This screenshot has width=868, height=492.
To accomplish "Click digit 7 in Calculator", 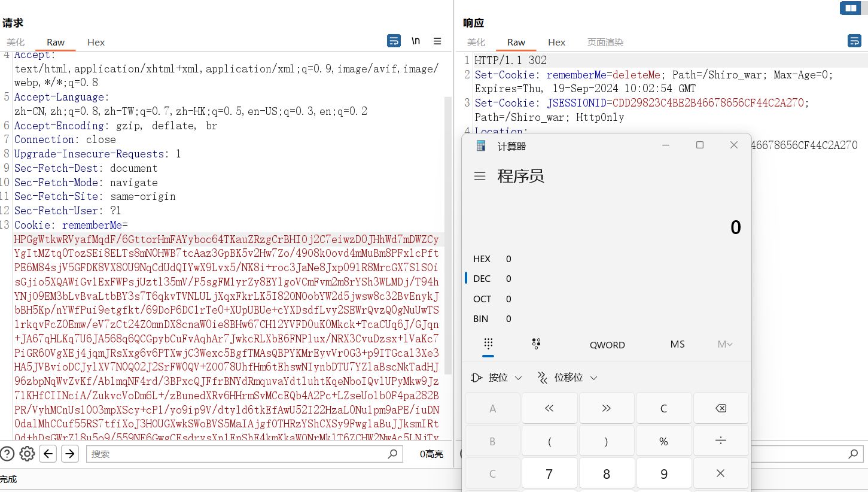I will [x=549, y=474].
